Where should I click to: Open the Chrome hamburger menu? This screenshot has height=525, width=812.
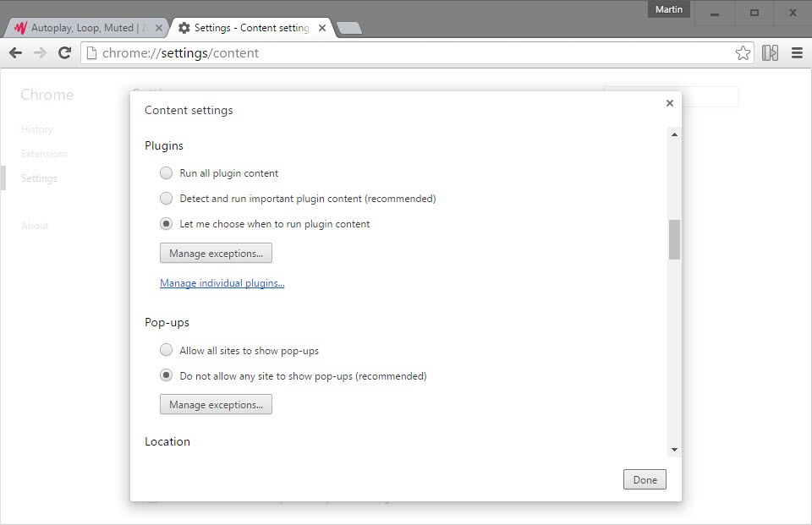[x=797, y=53]
